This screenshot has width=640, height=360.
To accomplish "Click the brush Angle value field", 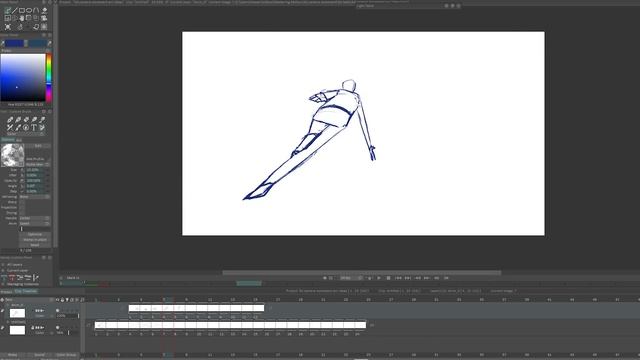I will tap(34, 186).
